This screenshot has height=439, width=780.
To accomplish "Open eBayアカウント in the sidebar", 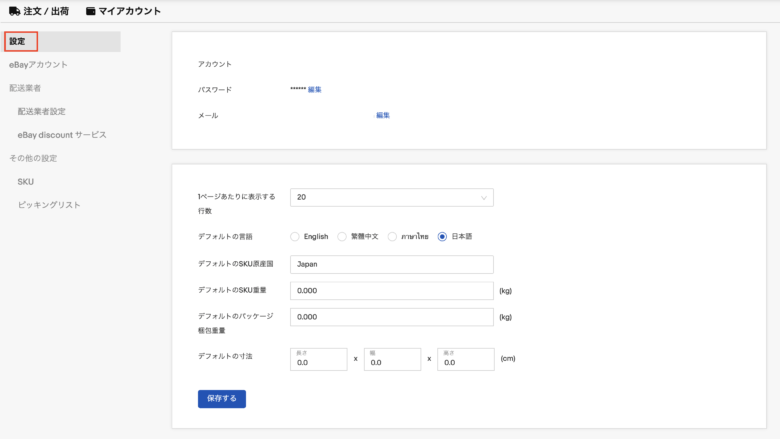I will (x=38, y=65).
